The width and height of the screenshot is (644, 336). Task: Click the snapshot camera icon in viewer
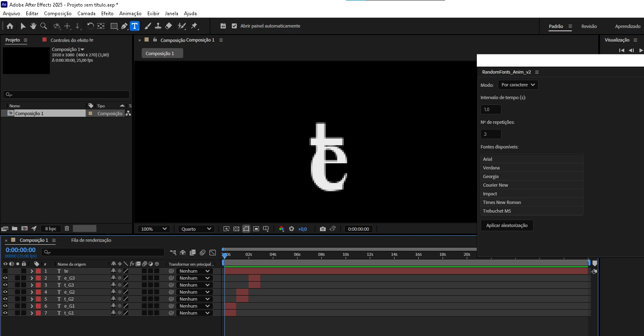323,229
